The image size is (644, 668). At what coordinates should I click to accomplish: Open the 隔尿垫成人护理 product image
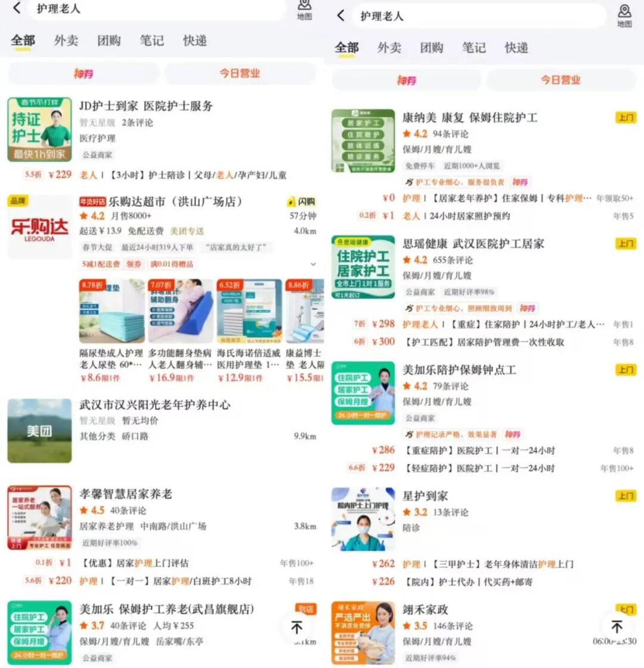tap(112, 311)
